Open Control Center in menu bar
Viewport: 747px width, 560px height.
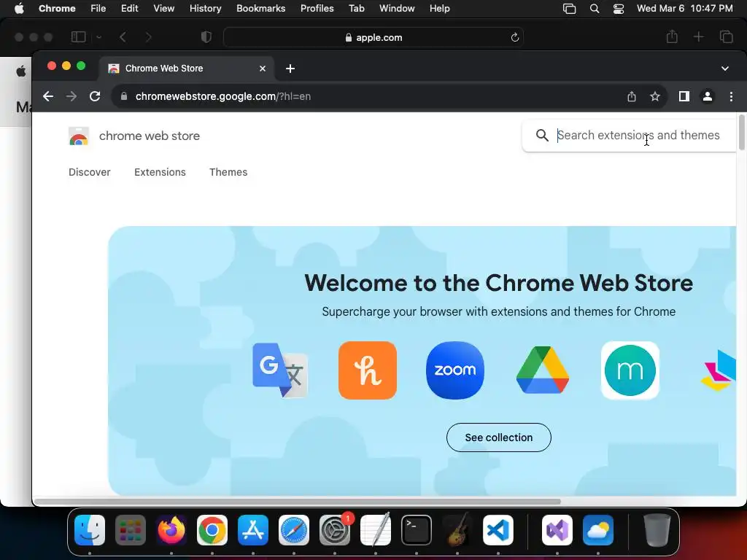(619, 9)
